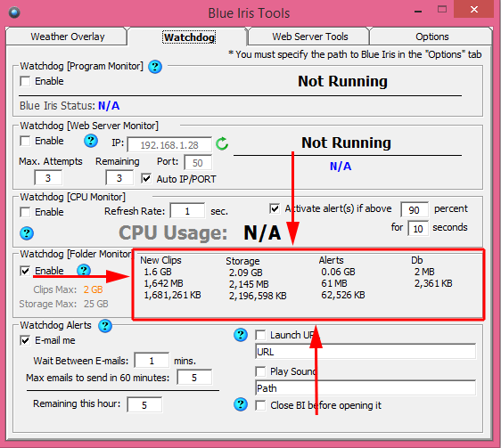Image resolution: width=501 pixels, height=448 pixels.
Task: Open the Web Server Tools tab
Action: pos(310,37)
